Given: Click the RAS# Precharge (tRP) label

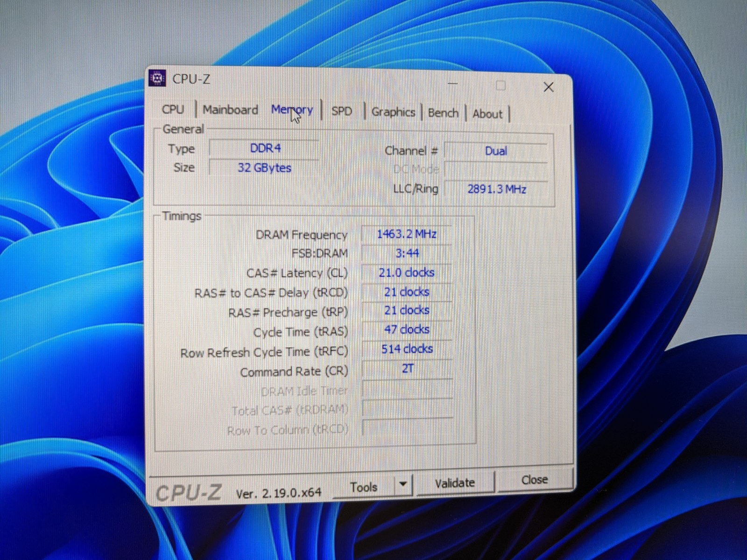Looking at the screenshot, I should point(288,312).
